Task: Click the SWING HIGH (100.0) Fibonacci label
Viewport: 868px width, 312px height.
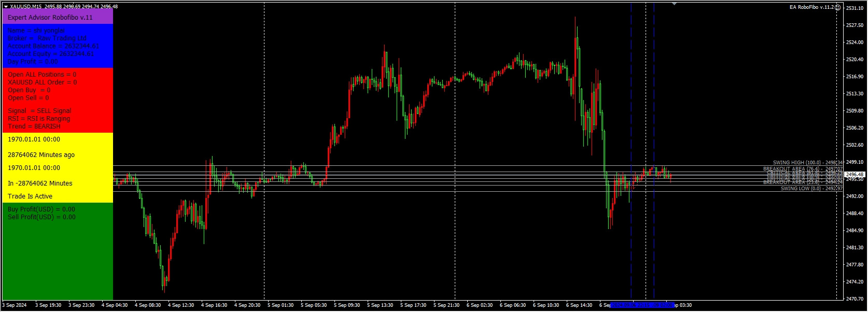Action: [x=808, y=163]
